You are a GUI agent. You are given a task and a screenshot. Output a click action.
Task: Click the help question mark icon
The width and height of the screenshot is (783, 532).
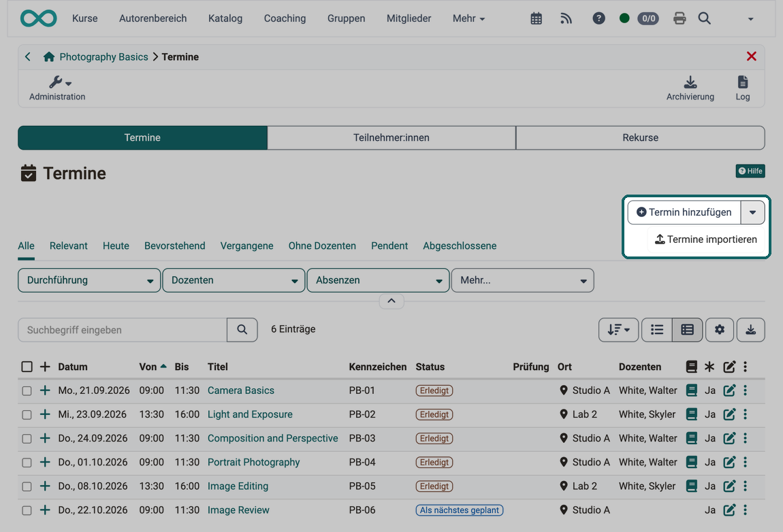pyautogui.click(x=598, y=18)
